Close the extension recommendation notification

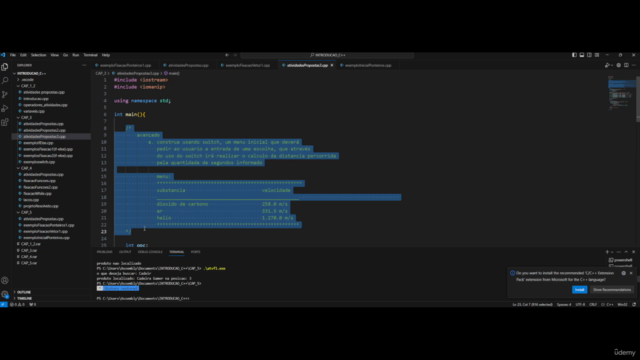pyautogui.click(x=631, y=273)
